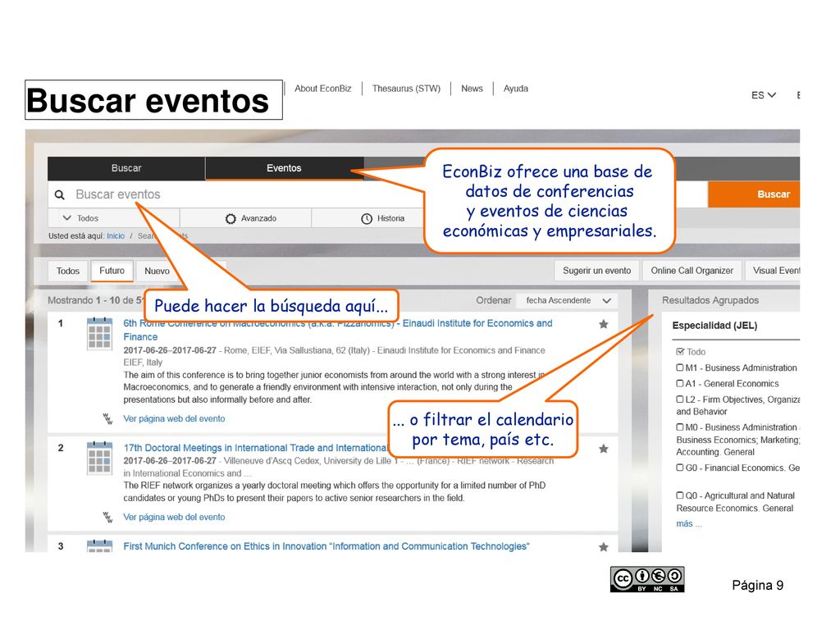Click the Historia clock icon

point(367,218)
